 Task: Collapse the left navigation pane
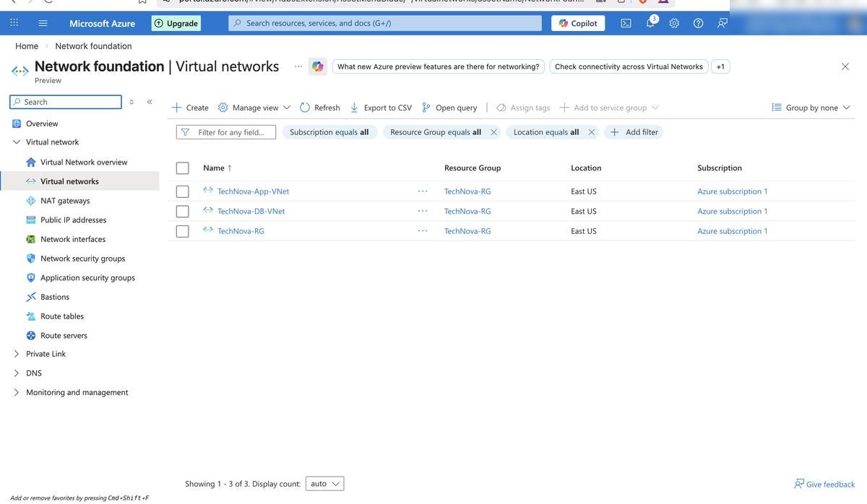(150, 102)
